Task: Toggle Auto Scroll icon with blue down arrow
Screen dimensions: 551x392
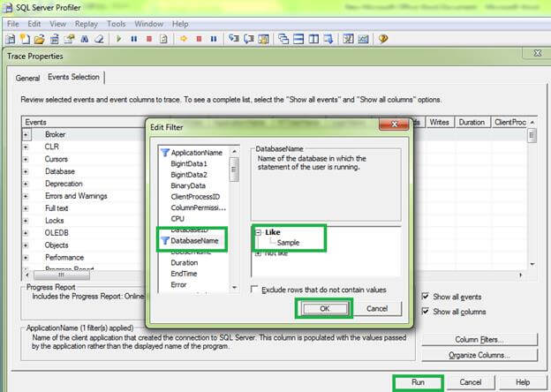Action: (x=328, y=39)
